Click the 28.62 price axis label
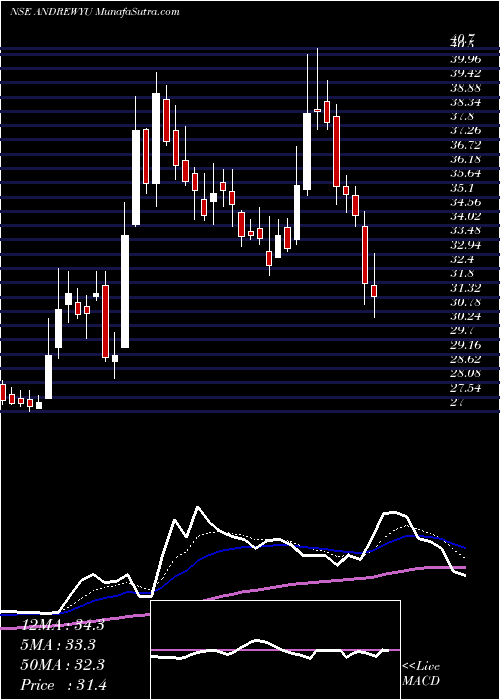500x700 pixels. pyautogui.click(x=466, y=359)
